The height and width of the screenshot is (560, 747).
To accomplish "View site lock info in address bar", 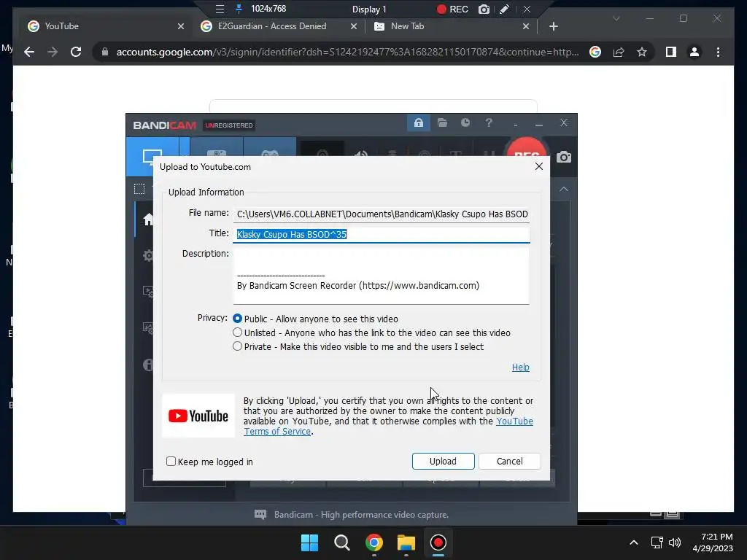I will click(105, 52).
